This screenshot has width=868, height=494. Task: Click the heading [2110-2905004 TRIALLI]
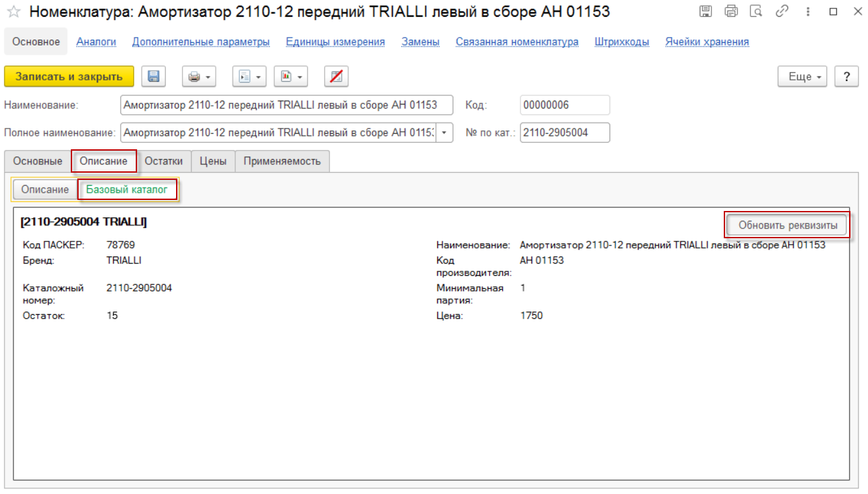84,222
